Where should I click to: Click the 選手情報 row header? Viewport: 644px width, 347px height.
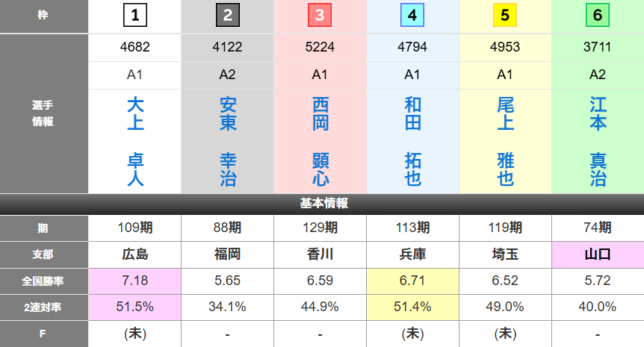coord(44,113)
